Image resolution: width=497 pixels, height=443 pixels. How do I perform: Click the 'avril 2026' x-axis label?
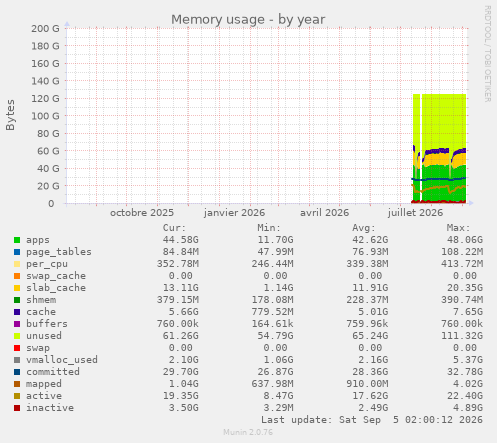click(x=324, y=213)
